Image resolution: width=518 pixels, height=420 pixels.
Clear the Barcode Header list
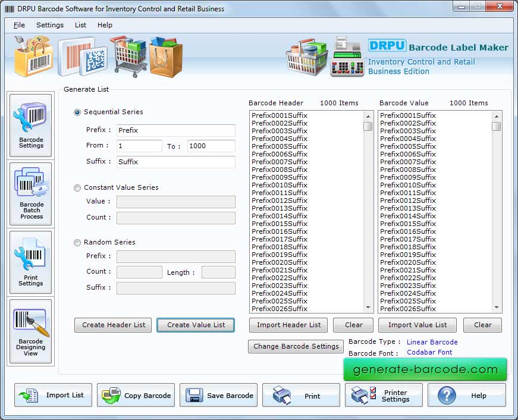[353, 325]
